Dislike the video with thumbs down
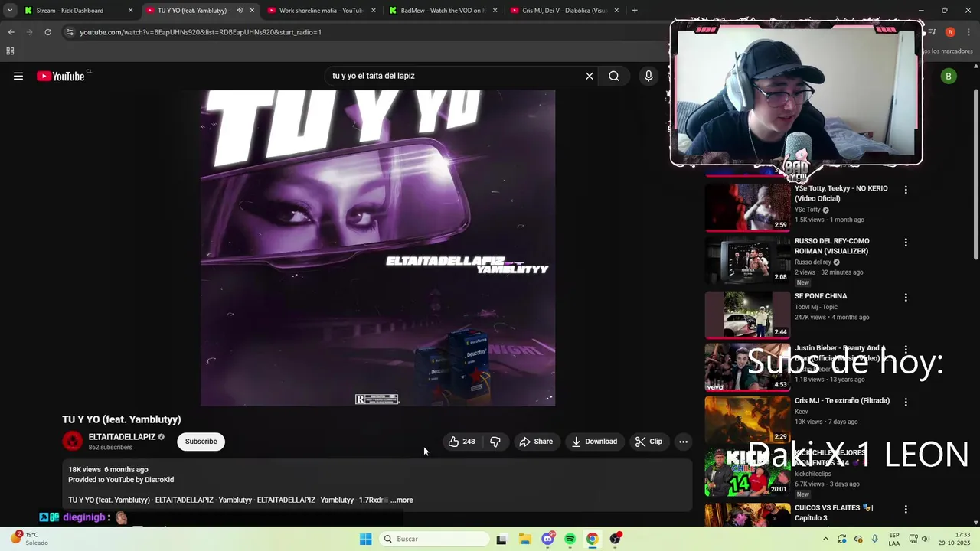This screenshot has width=980, height=551. coord(495,442)
